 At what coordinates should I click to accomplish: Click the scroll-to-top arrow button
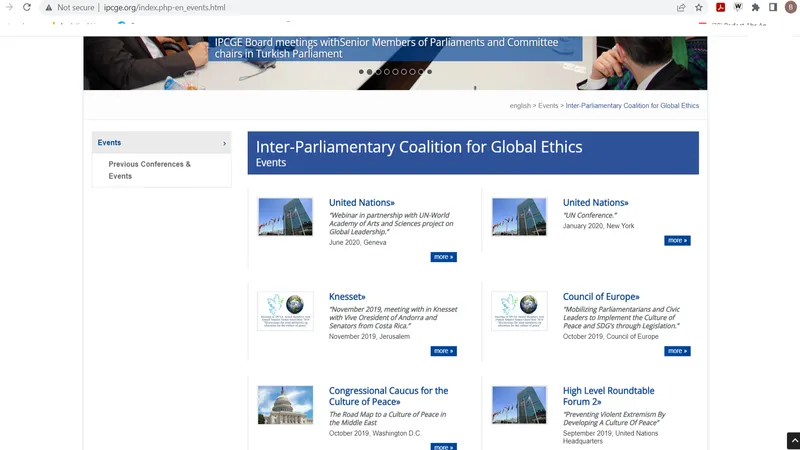[x=793, y=441]
